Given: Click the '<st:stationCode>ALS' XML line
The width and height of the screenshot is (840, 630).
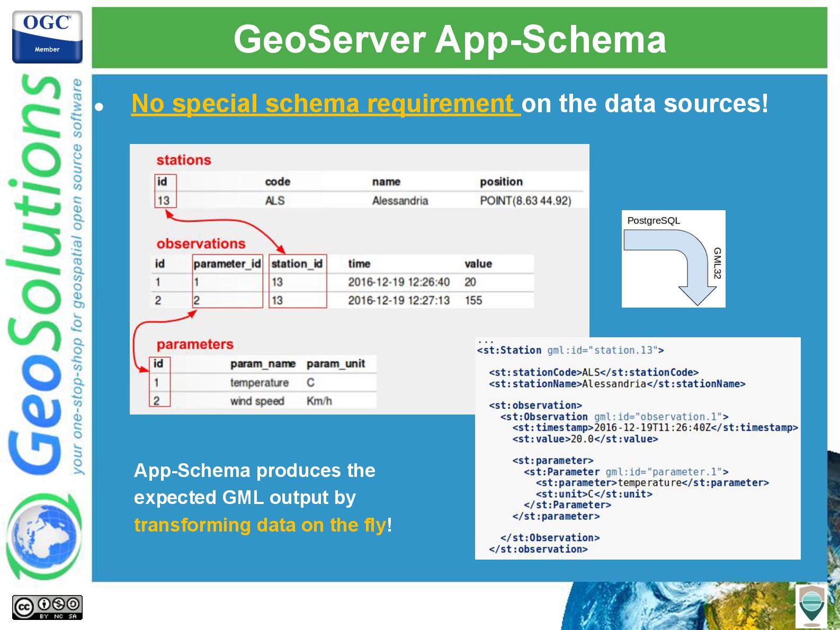Looking at the screenshot, I should 594,372.
